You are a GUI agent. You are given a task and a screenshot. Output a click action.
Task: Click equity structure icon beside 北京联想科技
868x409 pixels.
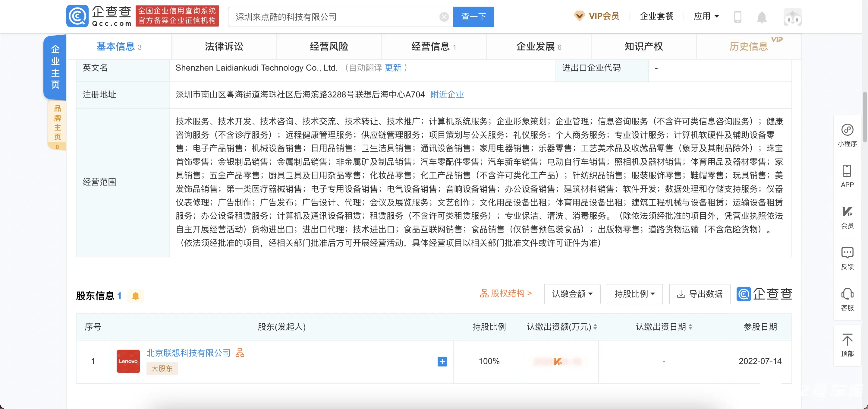(x=240, y=353)
